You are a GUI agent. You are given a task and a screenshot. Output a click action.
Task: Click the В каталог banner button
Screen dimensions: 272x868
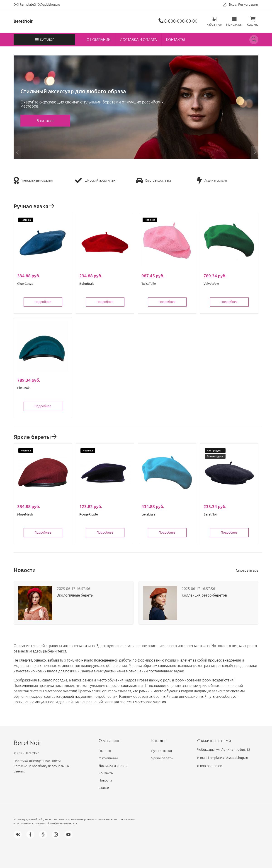coord(45,121)
